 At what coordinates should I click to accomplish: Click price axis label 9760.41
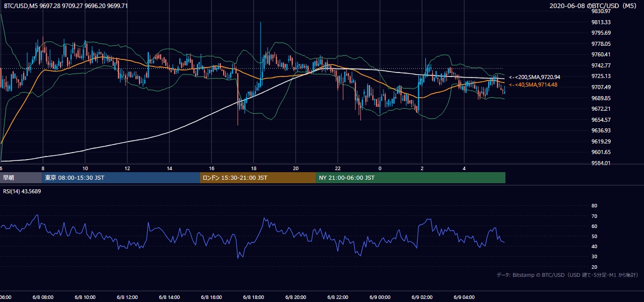[601, 54]
